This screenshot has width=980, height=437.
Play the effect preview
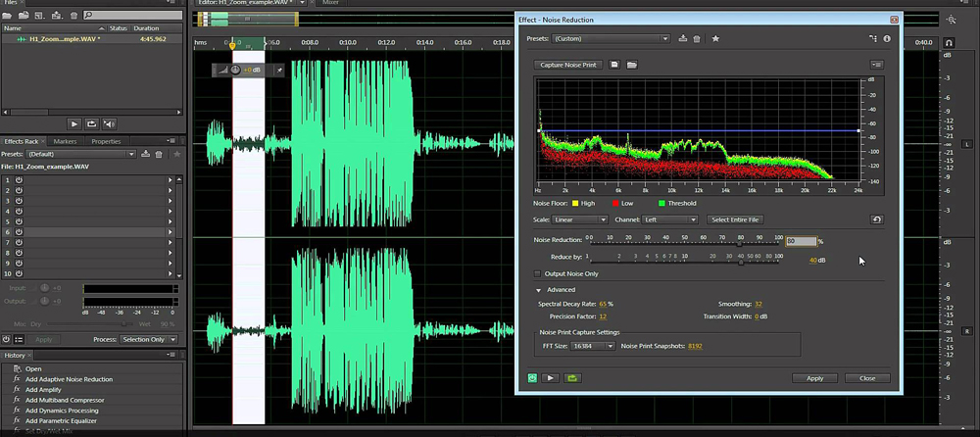point(551,377)
